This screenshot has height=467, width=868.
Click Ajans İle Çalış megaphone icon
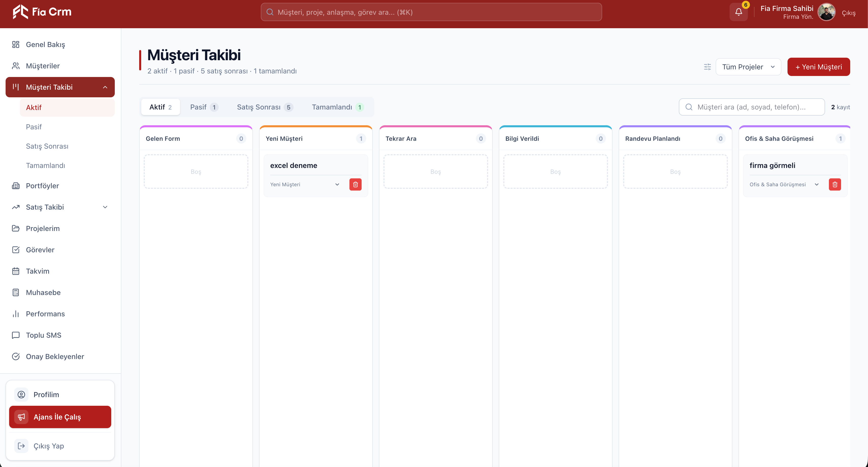(x=21, y=417)
